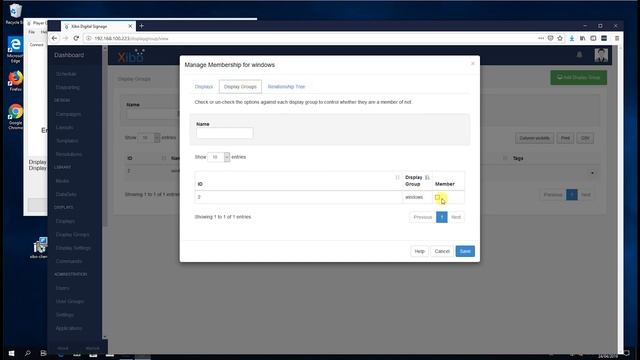Open the Relationship Tree tab

(286, 87)
